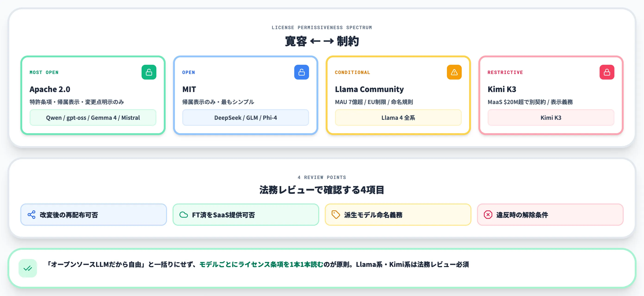Click the cloud icon beside FT済をSaaS提供可否
The height and width of the screenshot is (296, 644).
184,215
